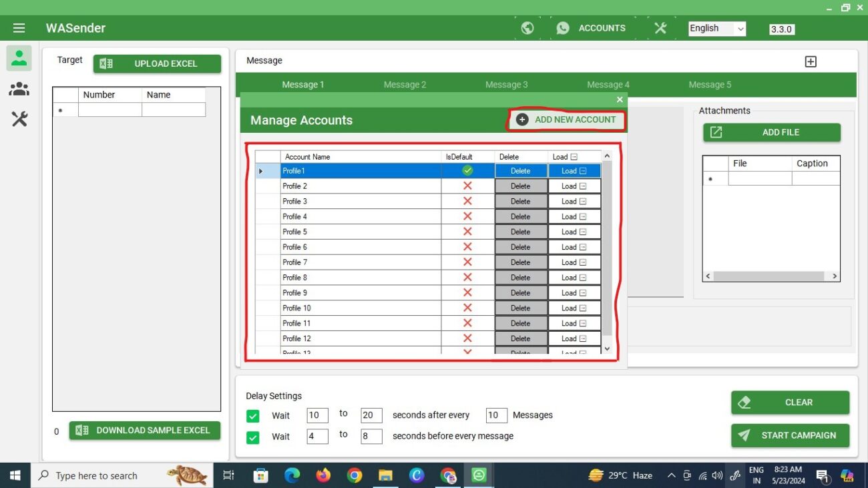Click the add message plus icon

coord(811,61)
